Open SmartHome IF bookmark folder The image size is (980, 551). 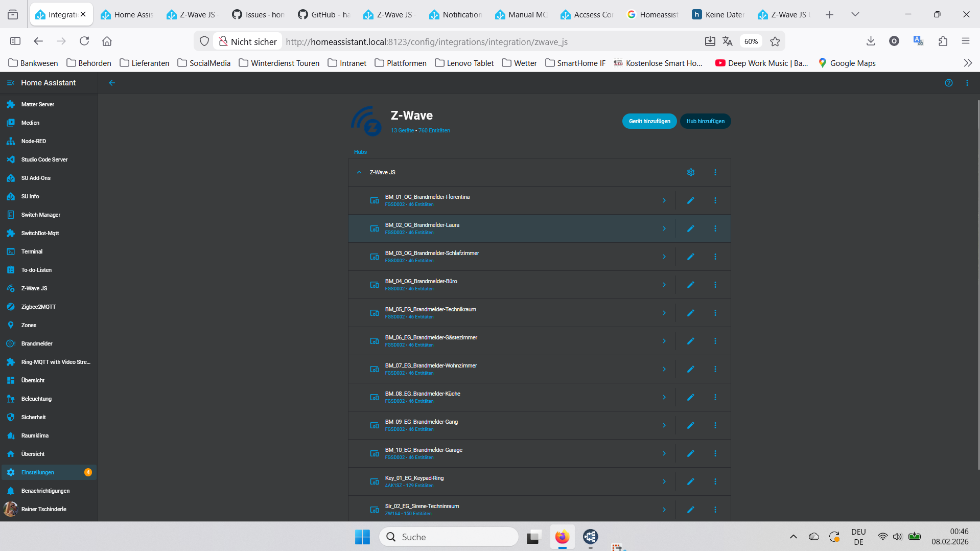(x=575, y=63)
